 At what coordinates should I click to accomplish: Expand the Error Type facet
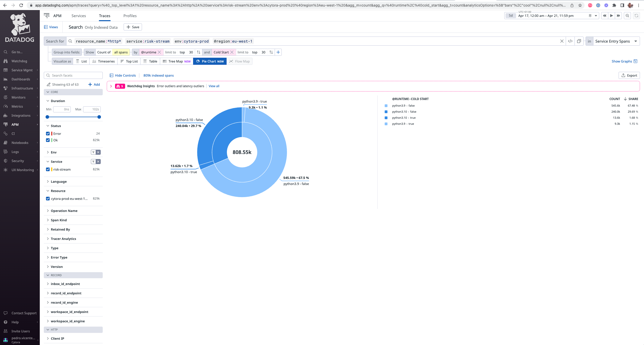[x=48, y=257]
